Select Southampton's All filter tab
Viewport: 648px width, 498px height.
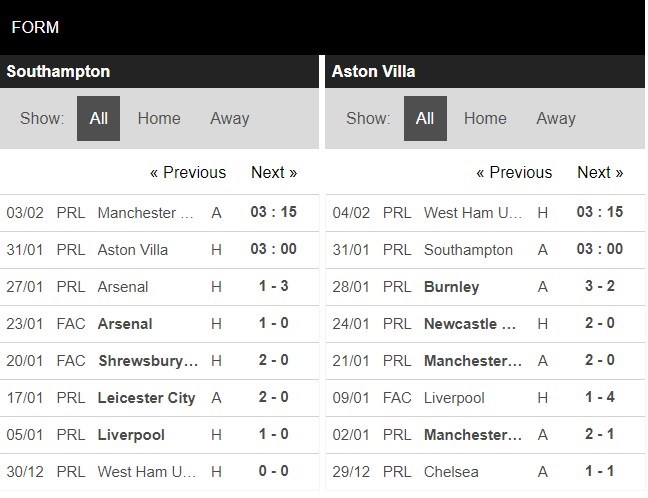(98, 119)
